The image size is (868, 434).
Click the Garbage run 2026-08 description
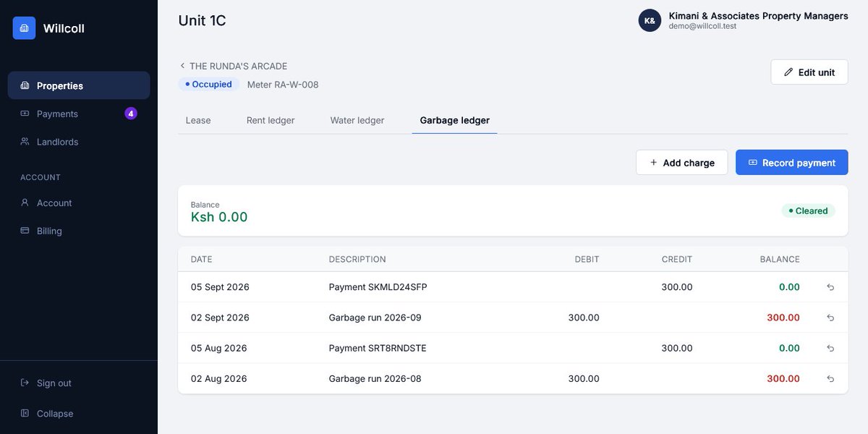(x=375, y=378)
